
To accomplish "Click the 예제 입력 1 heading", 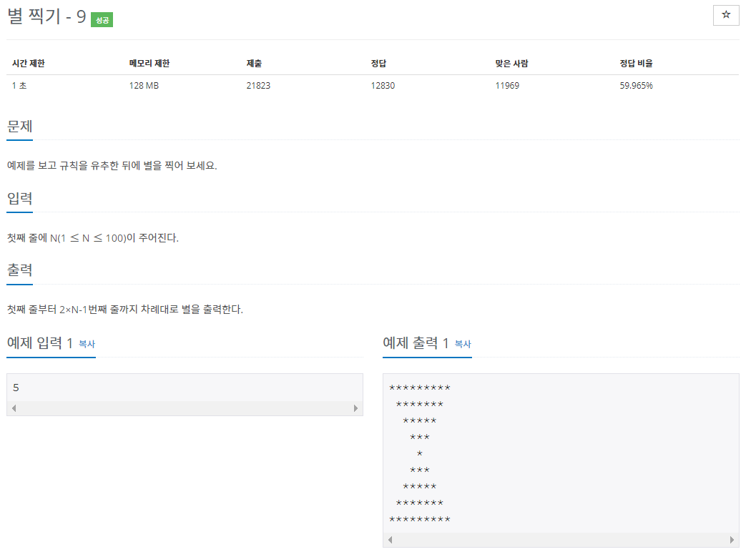I will [x=39, y=343].
